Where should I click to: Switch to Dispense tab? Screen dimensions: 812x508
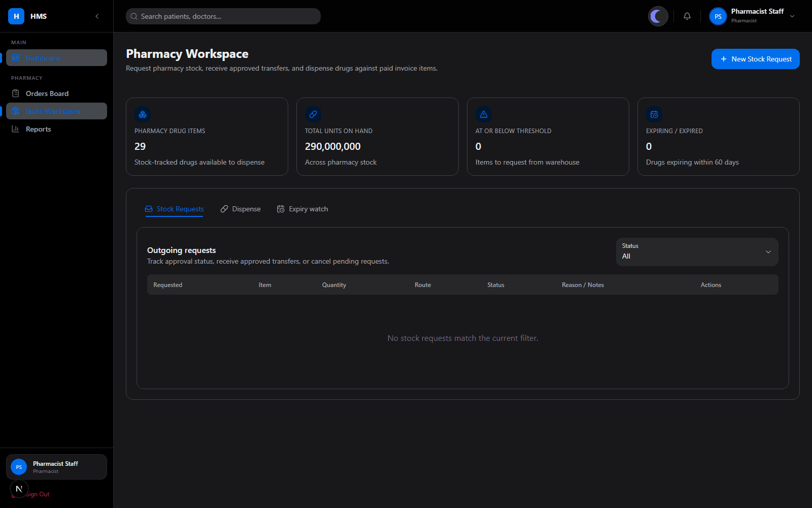coord(241,209)
